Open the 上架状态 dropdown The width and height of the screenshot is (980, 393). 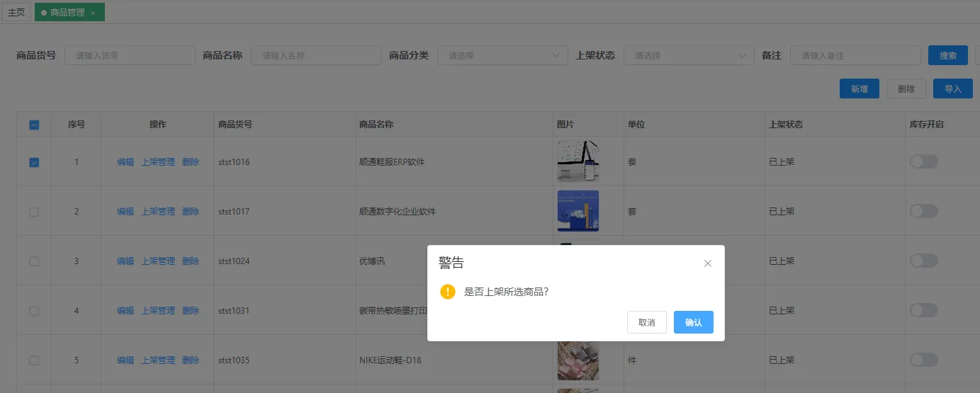tap(688, 55)
